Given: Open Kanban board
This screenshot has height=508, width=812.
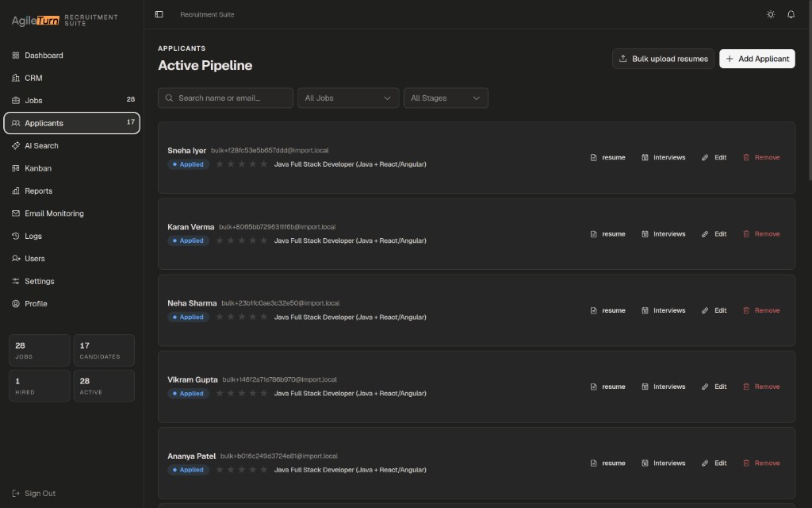Looking at the screenshot, I should pos(71,168).
